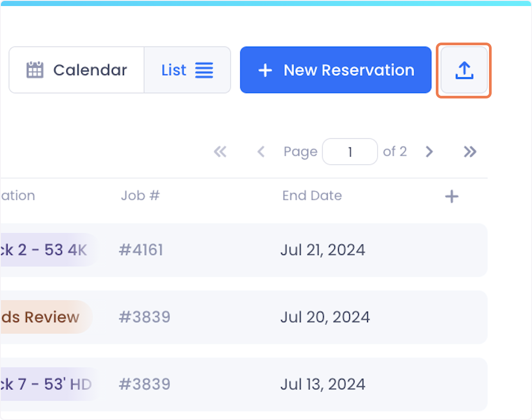Click the purple '2 - 53 4K' tag
Image resolution: width=532 pixels, height=420 pixels.
[48, 250]
